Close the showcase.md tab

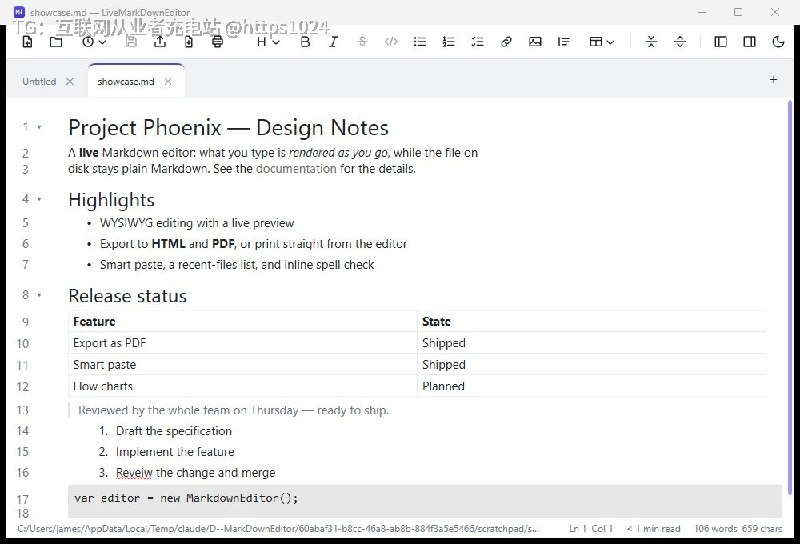(x=168, y=82)
